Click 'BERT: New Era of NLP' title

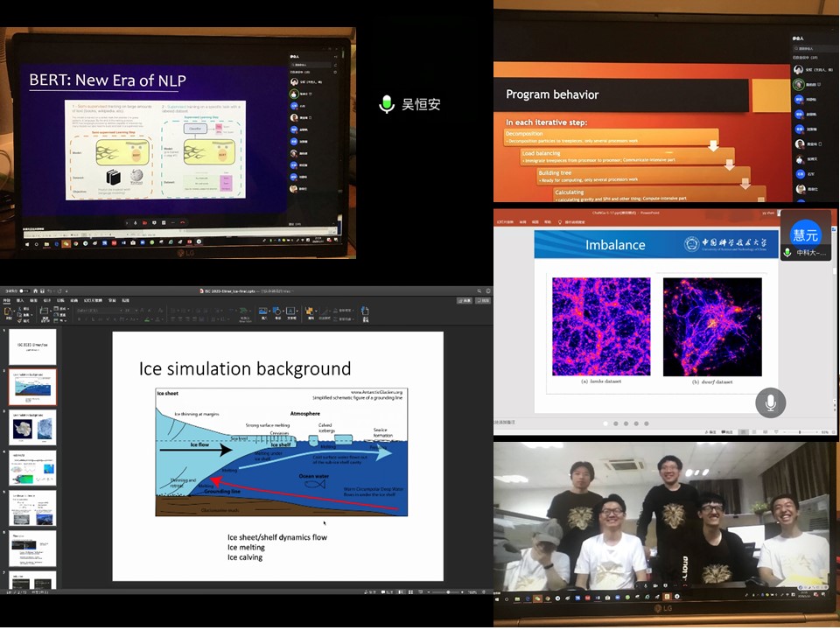[108, 80]
